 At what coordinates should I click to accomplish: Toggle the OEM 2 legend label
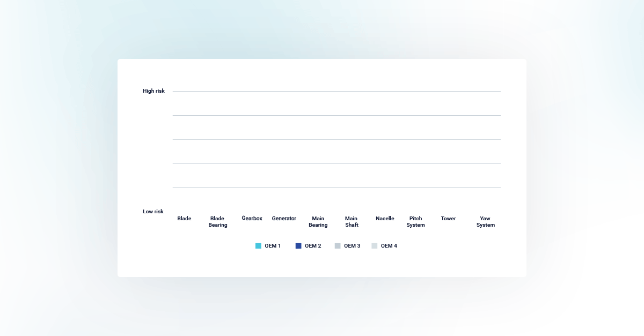point(313,246)
